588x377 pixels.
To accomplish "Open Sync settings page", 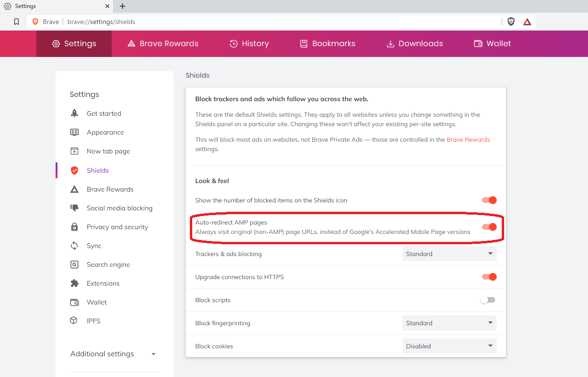I will [94, 246].
